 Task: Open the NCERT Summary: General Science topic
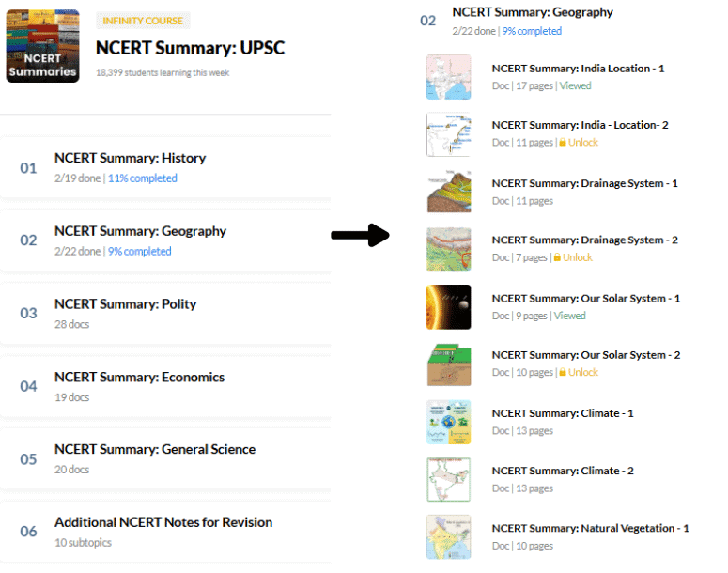(165, 458)
